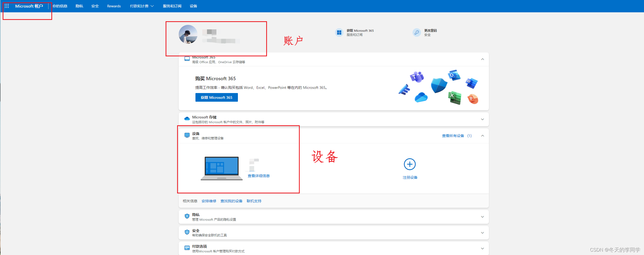
Task: Click the 隐私 section title text
Action: 196,215
